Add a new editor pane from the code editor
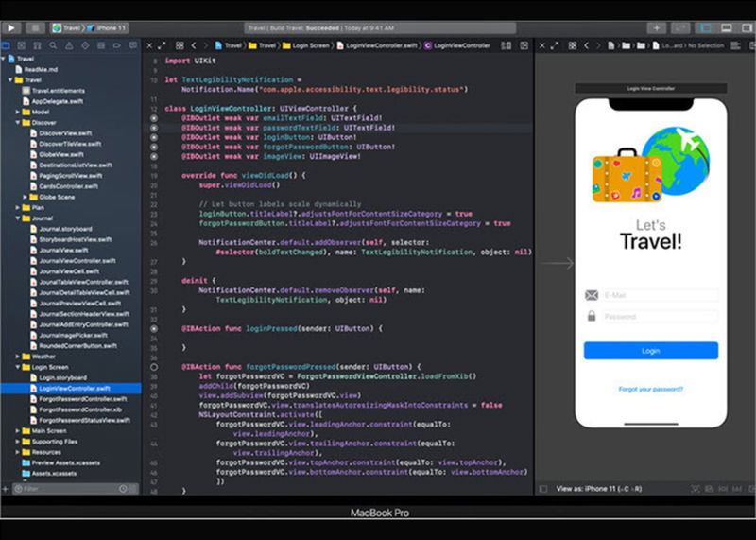 point(524,45)
